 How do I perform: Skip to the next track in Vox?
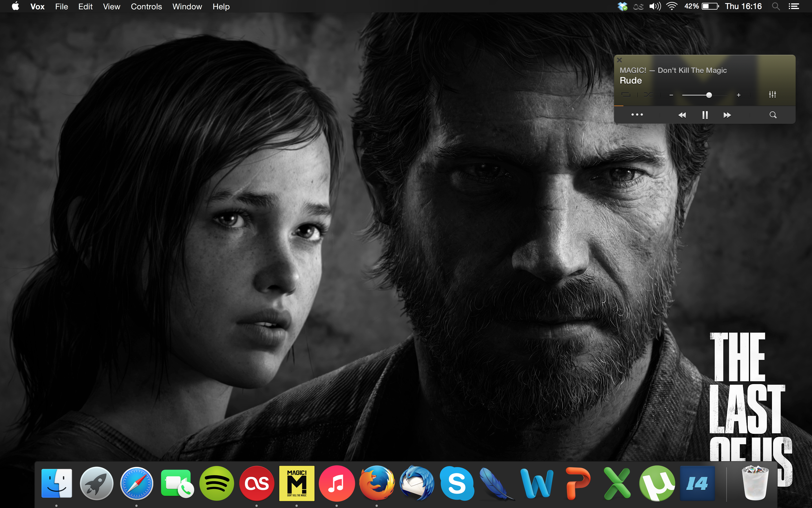click(727, 115)
